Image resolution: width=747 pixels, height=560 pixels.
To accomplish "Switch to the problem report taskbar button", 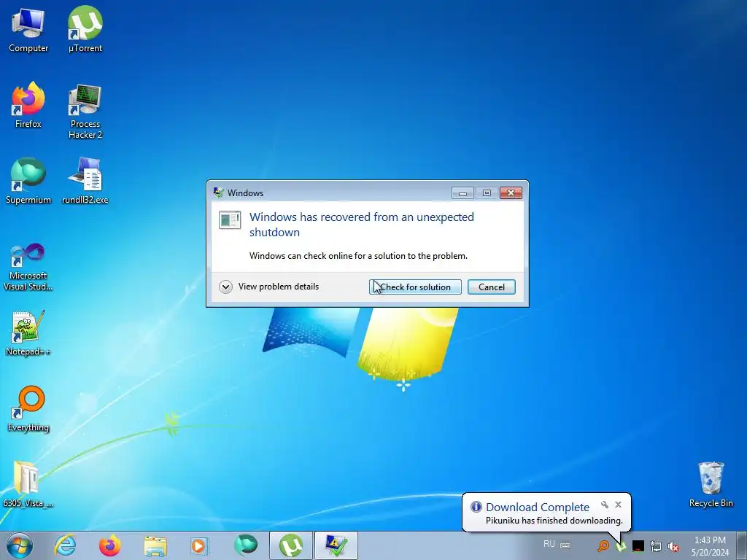I will point(336,545).
